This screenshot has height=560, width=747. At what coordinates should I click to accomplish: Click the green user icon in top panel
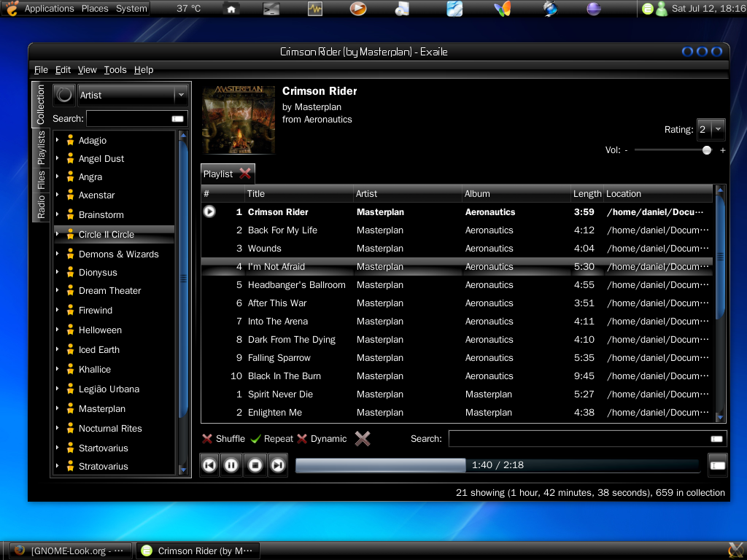[x=661, y=9]
